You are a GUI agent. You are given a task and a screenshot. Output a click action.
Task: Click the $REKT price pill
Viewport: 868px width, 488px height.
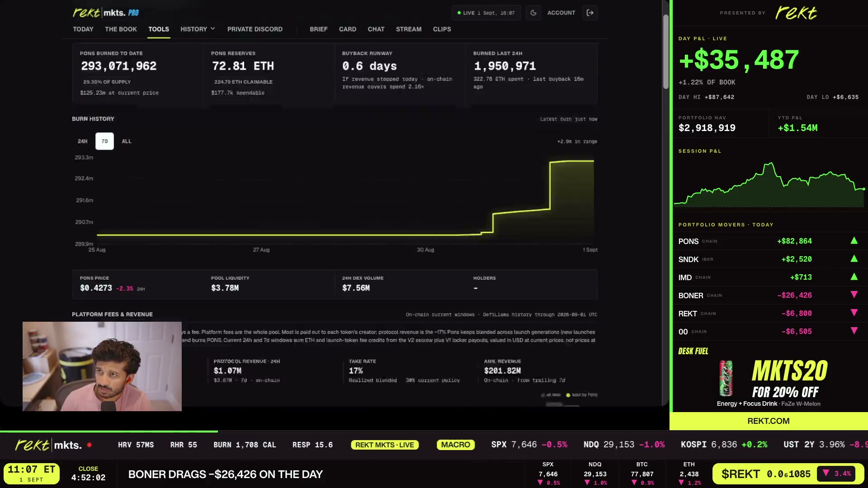(788, 474)
